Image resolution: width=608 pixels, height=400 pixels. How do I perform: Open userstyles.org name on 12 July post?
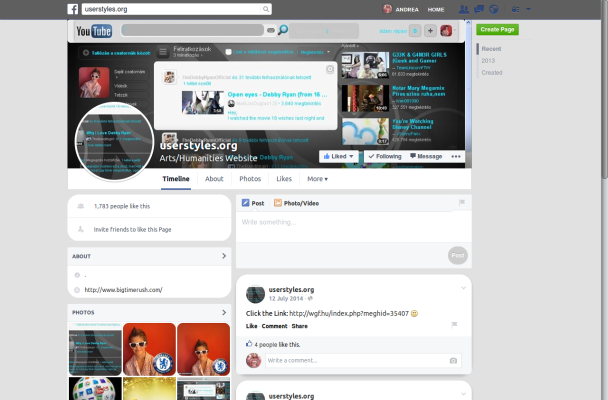click(x=291, y=290)
